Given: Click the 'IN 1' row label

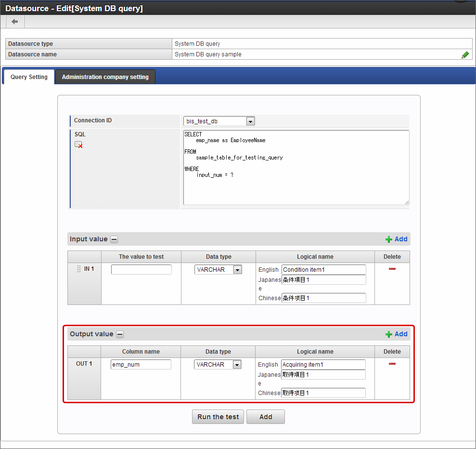Looking at the screenshot, I should pos(89,269).
